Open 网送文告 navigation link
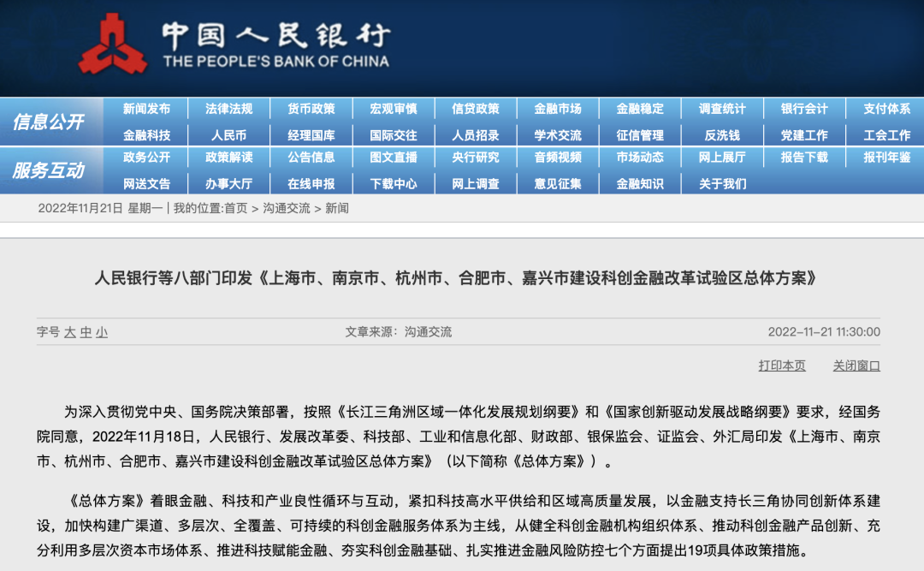This screenshot has width=924, height=571. click(x=147, y=183)
